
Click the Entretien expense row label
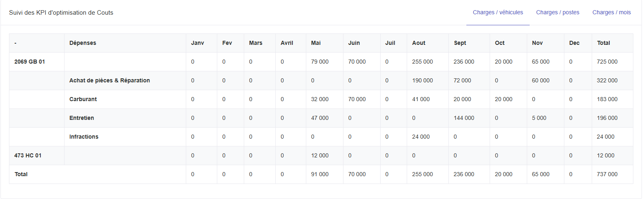[82, 118]
